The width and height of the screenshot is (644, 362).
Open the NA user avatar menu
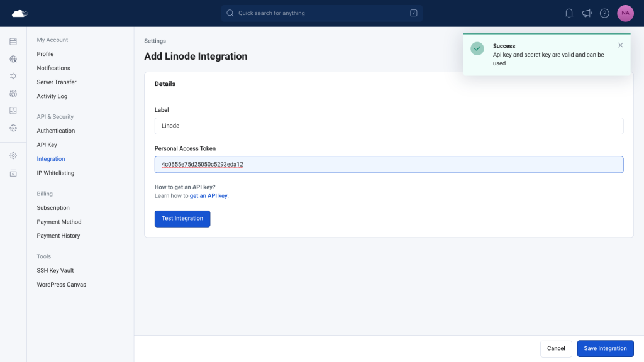[625, 13]
